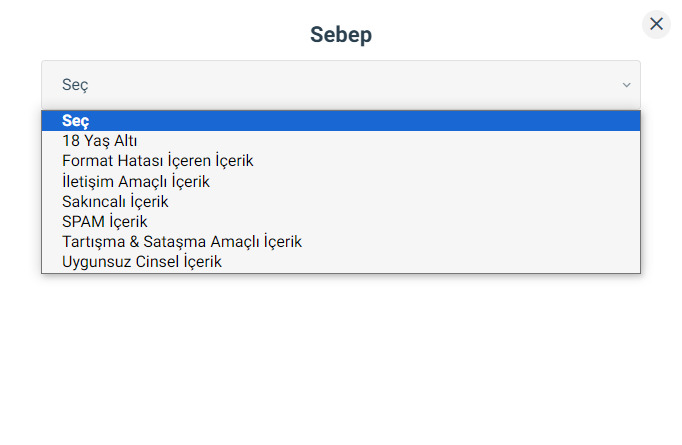The height and width of the screenshot is (445, 682).
Task: Flag as inappropriate sexual content, Uygunsuz Cinsel
Action: (341, 261)
